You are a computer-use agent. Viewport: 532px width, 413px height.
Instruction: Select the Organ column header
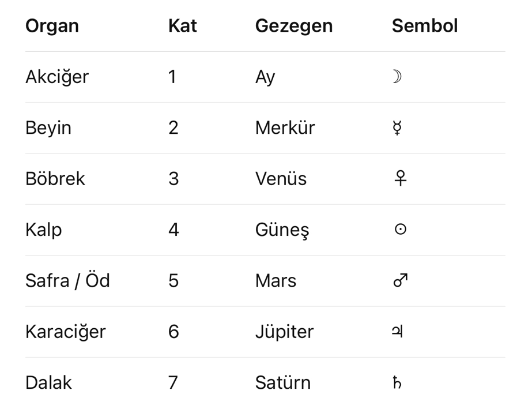(x=52, y=26)
